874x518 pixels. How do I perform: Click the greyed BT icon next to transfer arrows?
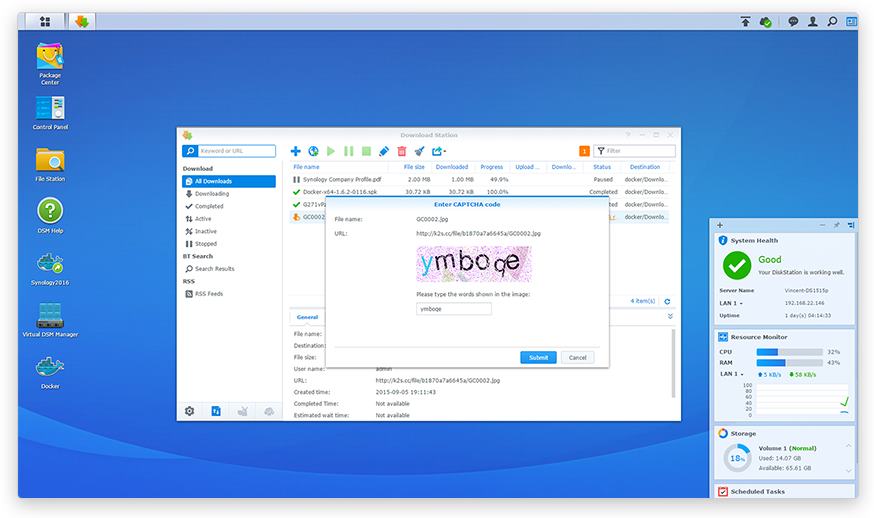(242, 411)
